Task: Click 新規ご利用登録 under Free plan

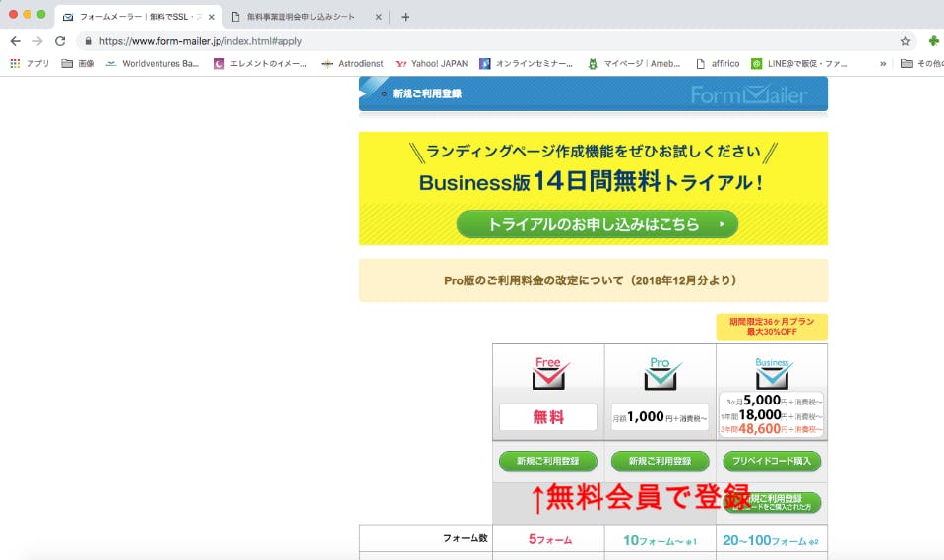Action: click(x=548, y=461)
